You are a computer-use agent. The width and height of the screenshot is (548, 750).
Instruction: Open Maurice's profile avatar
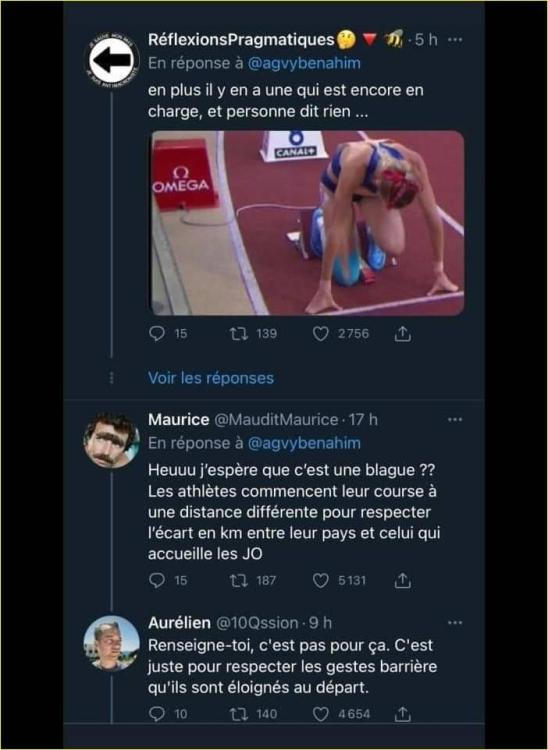pyautogui.click(x=111, y=440)
